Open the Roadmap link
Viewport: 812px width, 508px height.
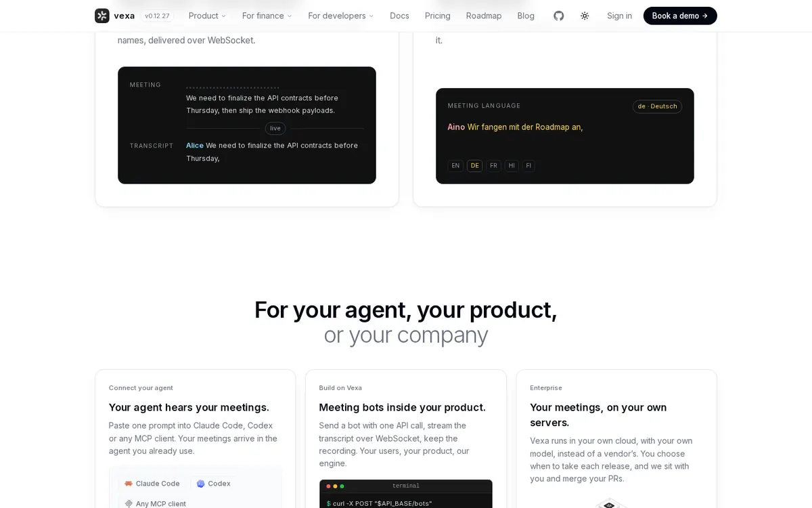click(x=484, y=16)
